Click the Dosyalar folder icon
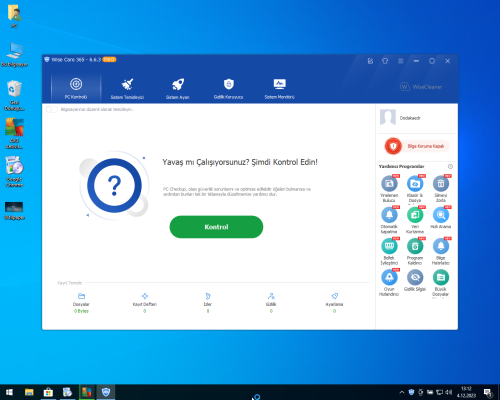The height and width of the screenshot is (400, 500). tap(81, 296)
